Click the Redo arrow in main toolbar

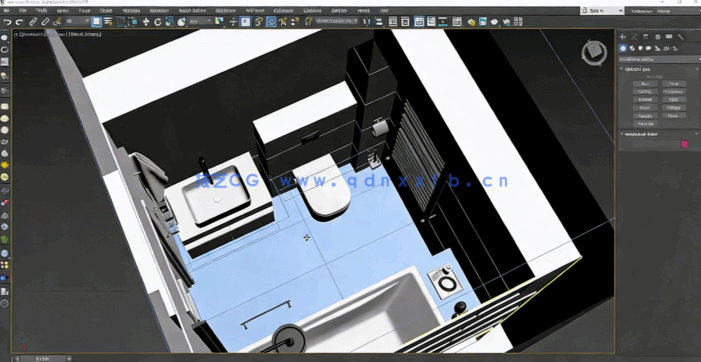[19, 21]
